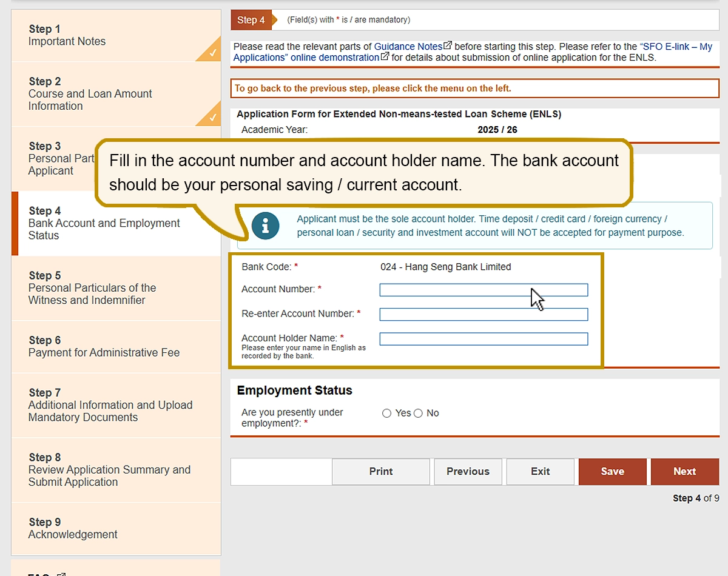
Task: Save the application form
Action: tap(612, 472)
